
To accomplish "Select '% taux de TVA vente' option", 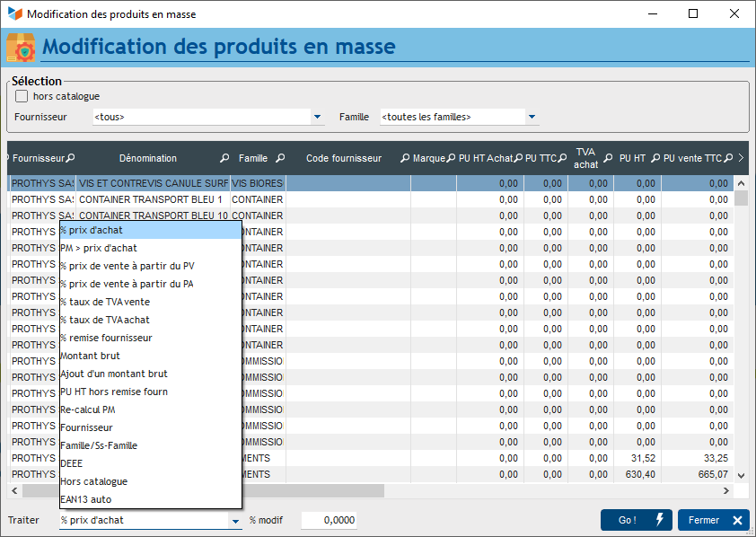I will (105, 302).
